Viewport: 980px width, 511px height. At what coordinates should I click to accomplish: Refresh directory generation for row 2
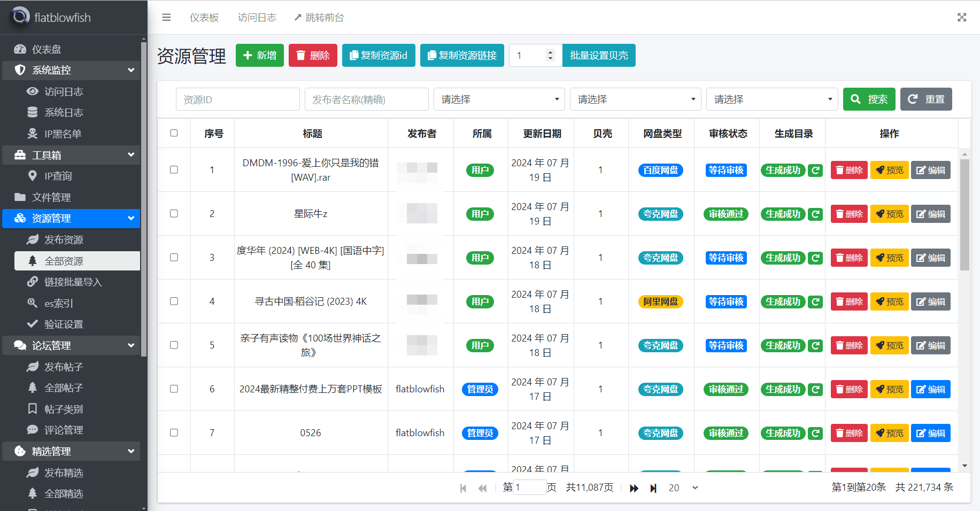point(815,214)
